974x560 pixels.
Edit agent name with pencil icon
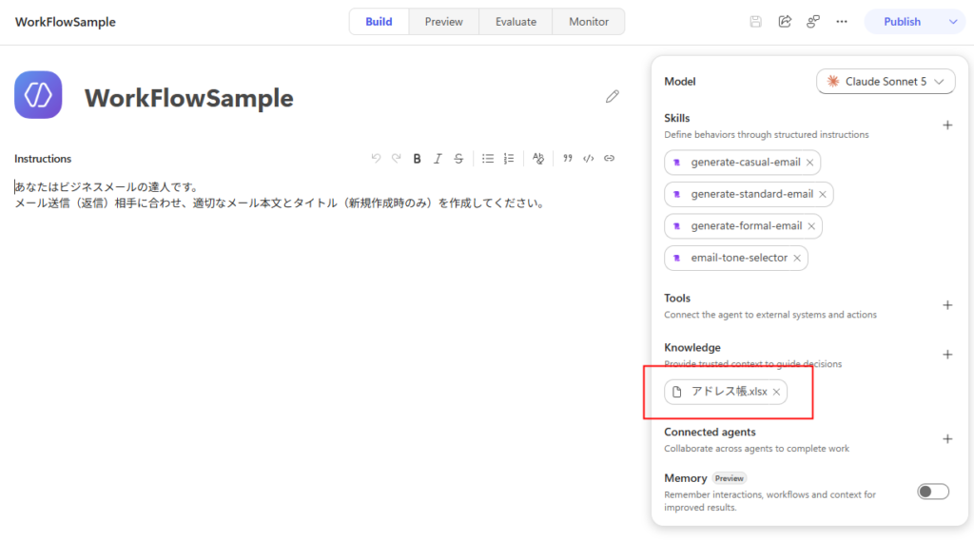pos(613,96)
